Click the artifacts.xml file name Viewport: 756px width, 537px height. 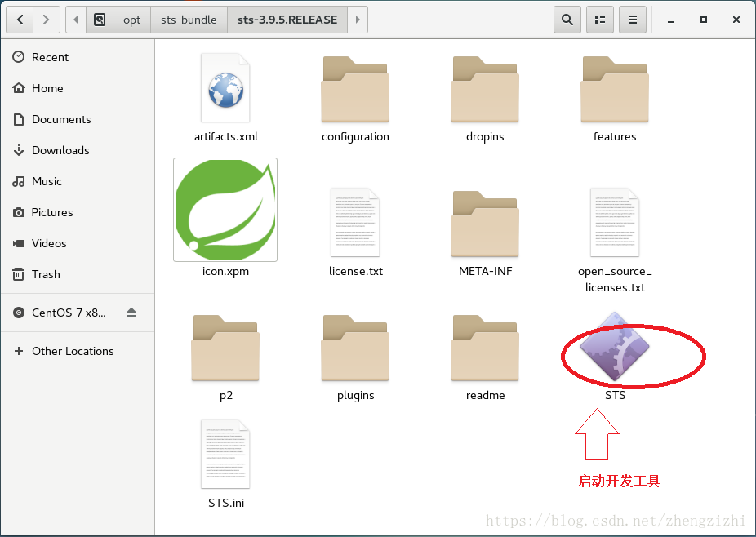click(225, 137)
